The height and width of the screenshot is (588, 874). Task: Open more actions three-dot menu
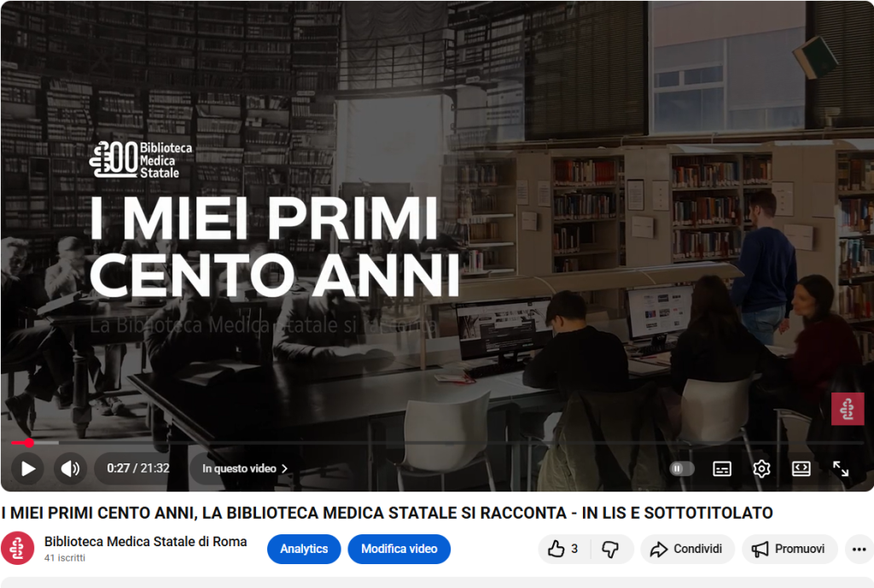(x=859, y=549)
